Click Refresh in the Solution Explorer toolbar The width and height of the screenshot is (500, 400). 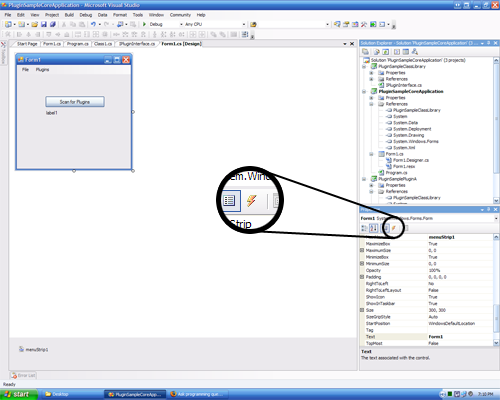tap(386, 52)
